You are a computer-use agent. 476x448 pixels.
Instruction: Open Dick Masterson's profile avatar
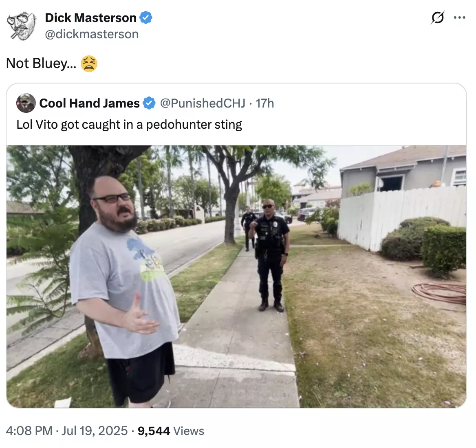pos(22,26)
